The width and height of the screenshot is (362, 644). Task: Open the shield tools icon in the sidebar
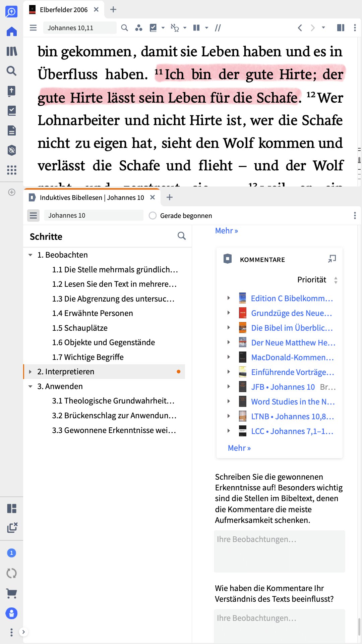[11, 150]
